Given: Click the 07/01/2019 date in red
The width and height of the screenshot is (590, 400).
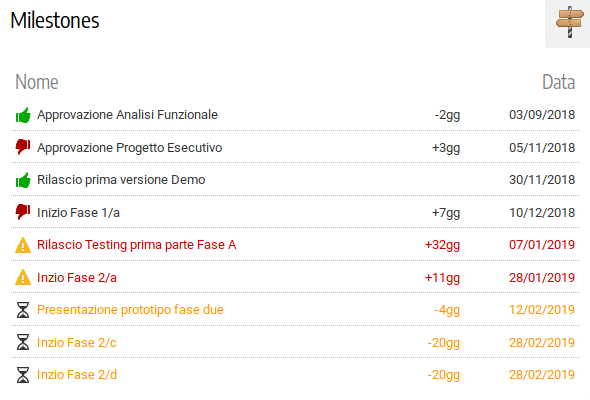Looking at the screenshot, I should (542, 245).
